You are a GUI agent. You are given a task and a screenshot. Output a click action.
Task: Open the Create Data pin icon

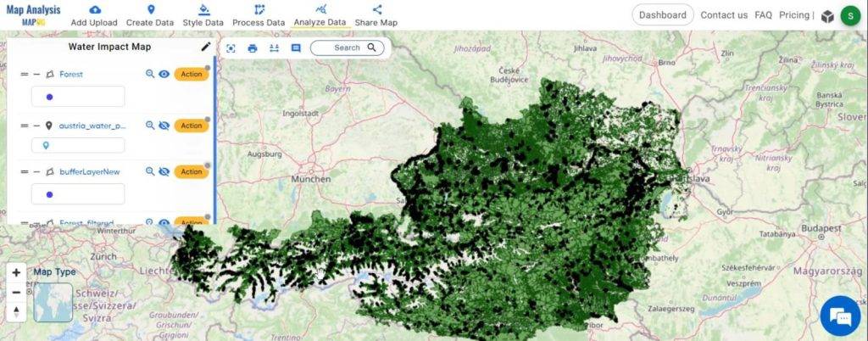pyautogui.click(x=151, y=9)
